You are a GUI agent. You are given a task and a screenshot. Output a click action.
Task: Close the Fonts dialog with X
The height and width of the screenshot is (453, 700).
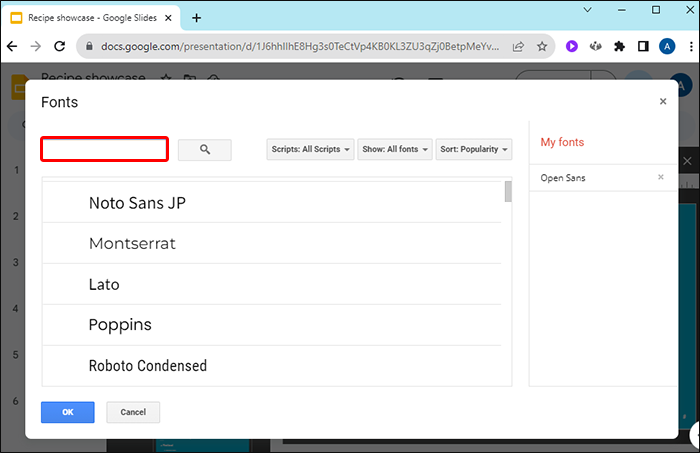tap(662, 101)
